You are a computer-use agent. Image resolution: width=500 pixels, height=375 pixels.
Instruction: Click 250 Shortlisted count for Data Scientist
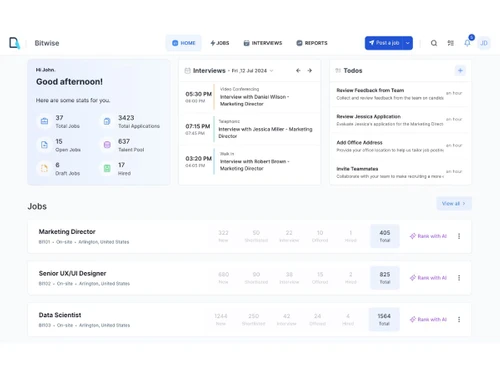(x=253, y=319)
